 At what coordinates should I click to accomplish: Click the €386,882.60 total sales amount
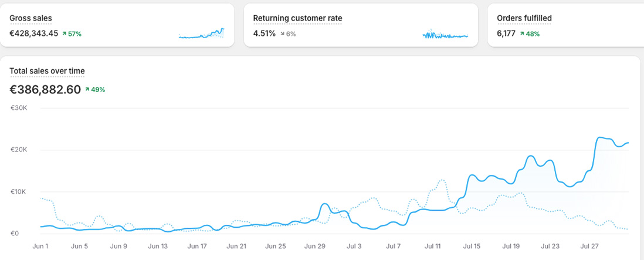(45, 90)
